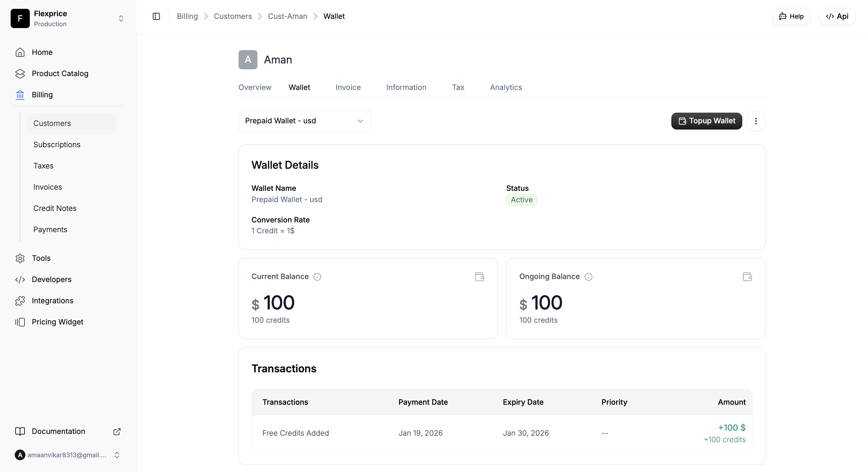This screenshot has height=472, width=868.
Task: Click Ongoing Balance info icon
Action: (x=588, y=277)
